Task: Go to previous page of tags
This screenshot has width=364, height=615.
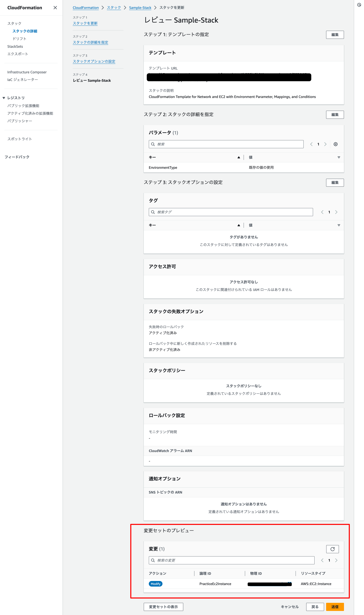Action: pos(322,212)
